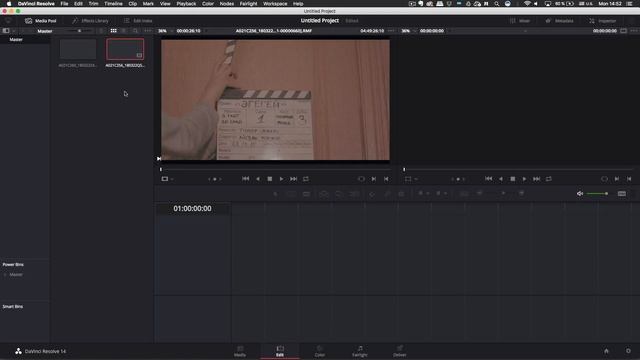The width and height of the screenshot is (640, 360).
Task: Click the timeline timecode 01:00:00:00
Action: click(192, 209)
